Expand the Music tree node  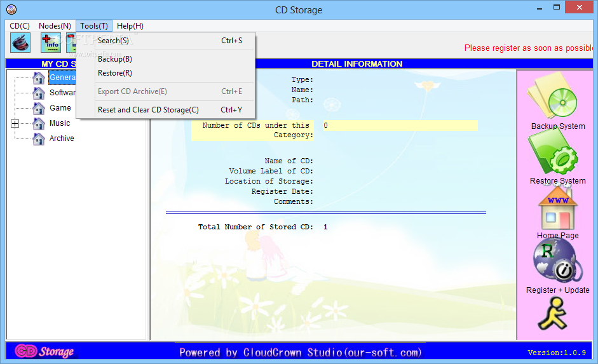coord(15,123)
